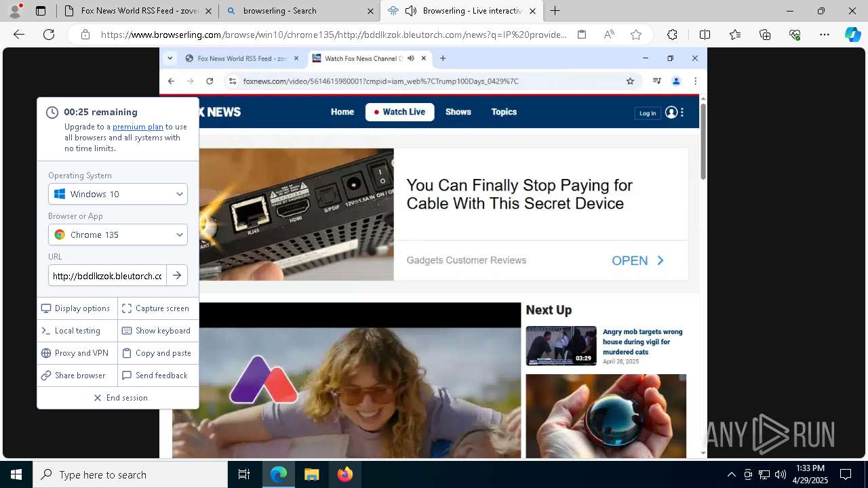This screenshot has height=488, width=868.
Task: Click Fox News Log In button
Action: (648, 113)
